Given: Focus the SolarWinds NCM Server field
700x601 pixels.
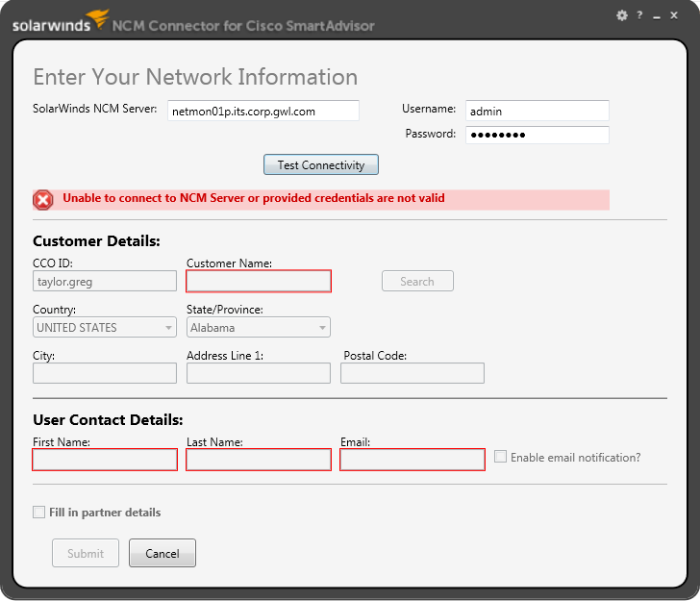Looking at the screenshot, I should coord(263,111).
